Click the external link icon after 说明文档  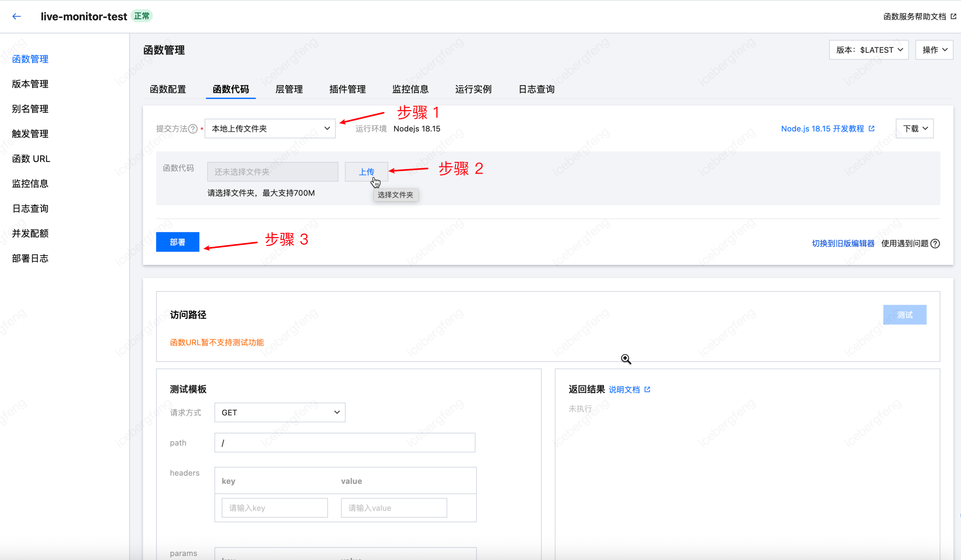pos(647,390)
